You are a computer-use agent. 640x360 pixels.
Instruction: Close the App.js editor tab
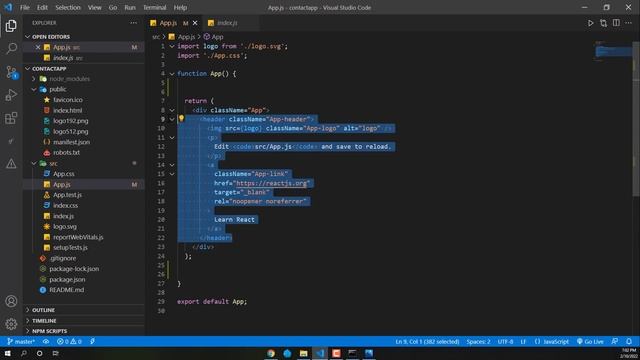(x=195, y=23)
